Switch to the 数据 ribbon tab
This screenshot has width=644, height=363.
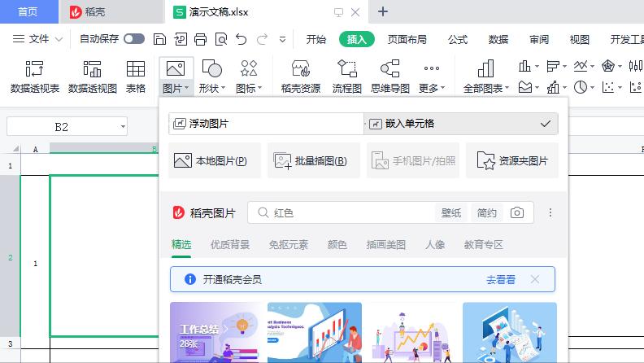pyautogui.click(x=498, y=39)
